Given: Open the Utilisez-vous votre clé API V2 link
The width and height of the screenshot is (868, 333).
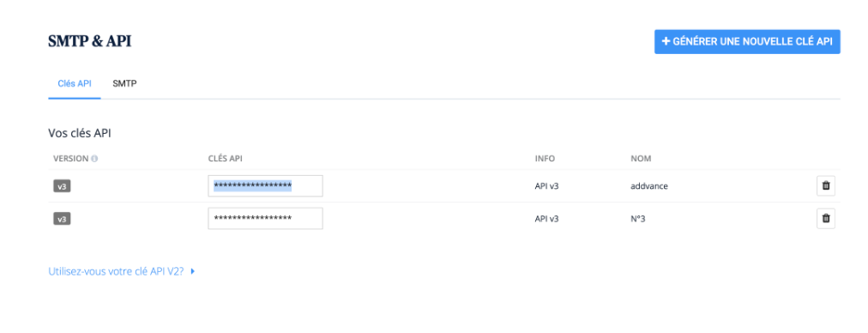Looking at the screenshot, I should point(116,272).
